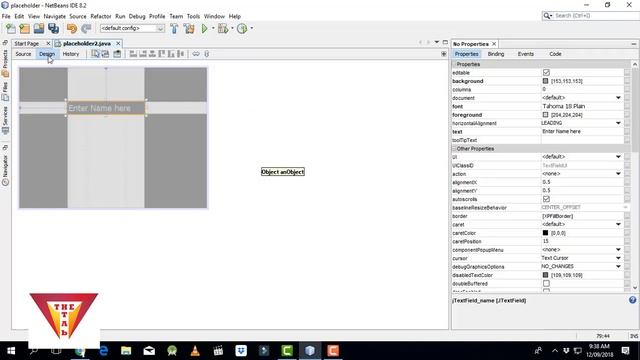Click the Save All toolbar icon
The image size is (640, 360).
pyautogui.click(x=53, y=29)
